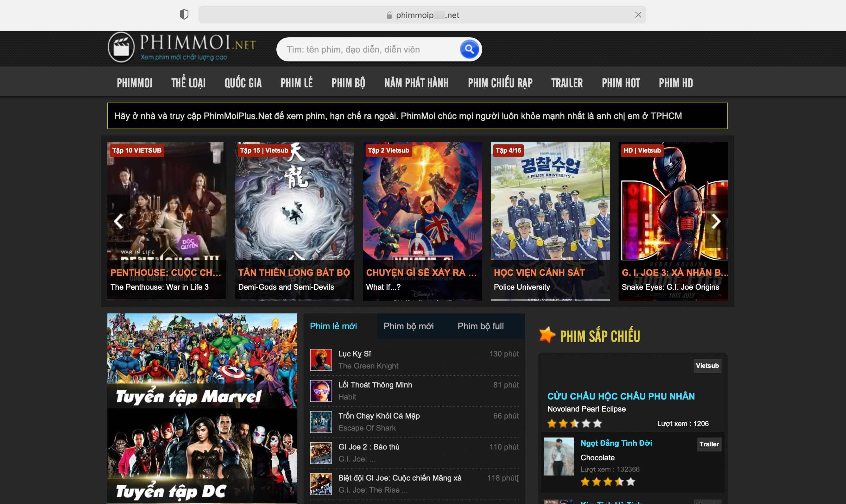Expand the Quốc Gia menu
846x504 pixels.
pos(243,83)
